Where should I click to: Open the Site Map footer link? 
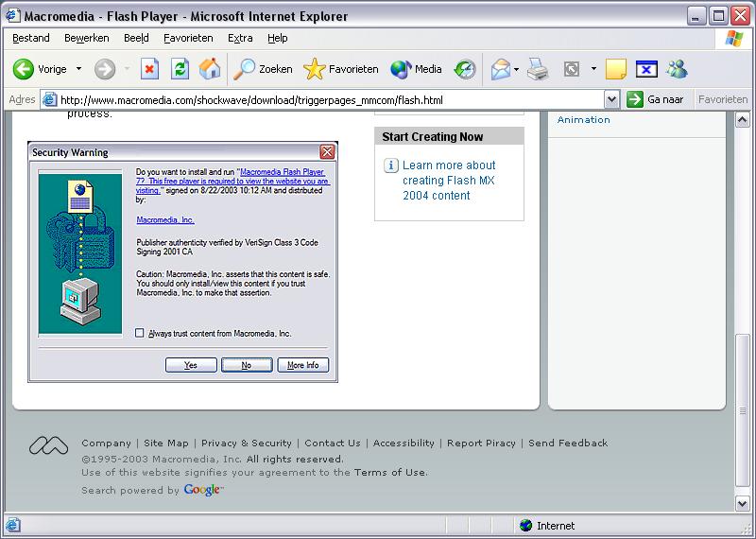coord(166,443)
